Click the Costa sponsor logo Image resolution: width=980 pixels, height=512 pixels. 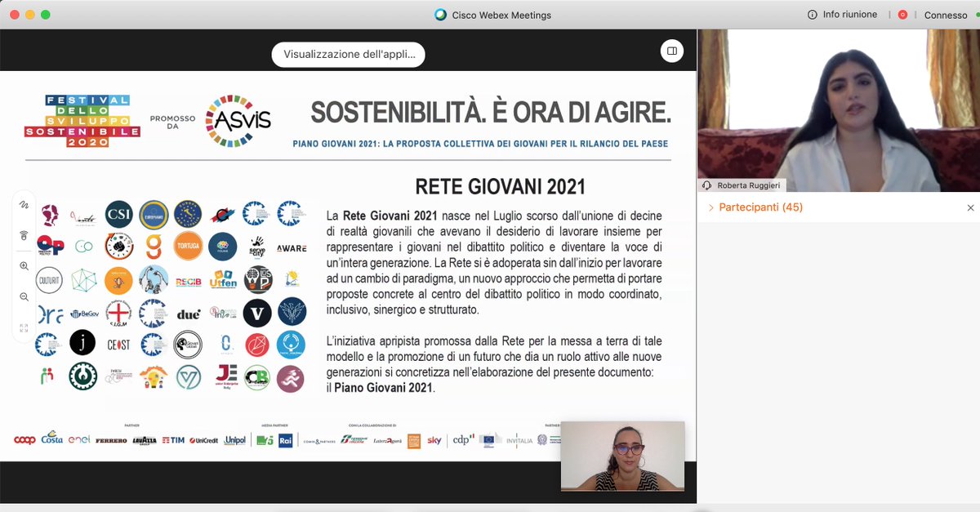(x=52, y=439)
